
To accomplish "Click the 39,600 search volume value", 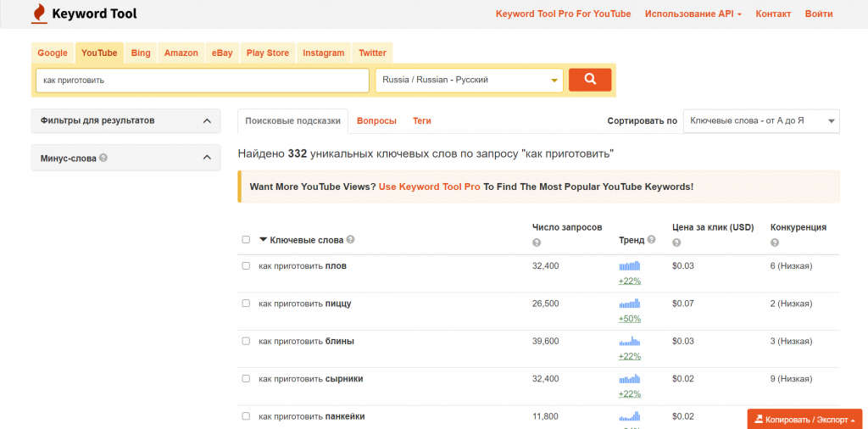I will click(546, 341).
